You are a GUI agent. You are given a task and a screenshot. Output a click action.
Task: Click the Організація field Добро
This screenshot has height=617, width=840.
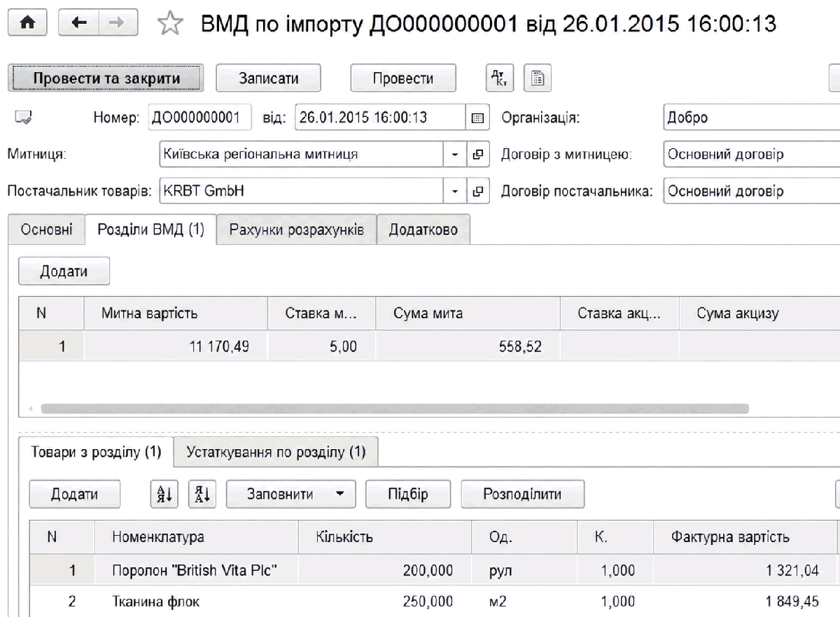coord(750,118)
